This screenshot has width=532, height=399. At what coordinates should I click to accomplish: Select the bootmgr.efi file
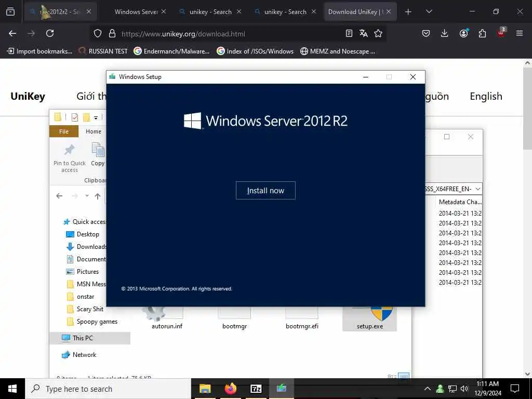(302, 319)
